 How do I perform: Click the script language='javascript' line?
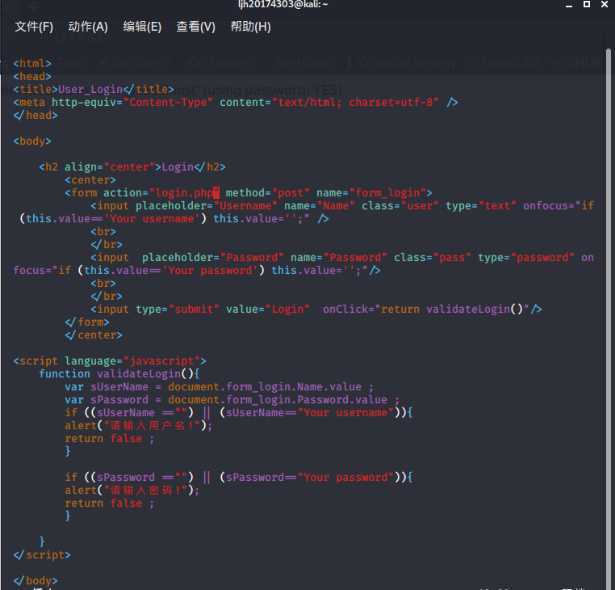pyautogui.click(x=110, y=361)
